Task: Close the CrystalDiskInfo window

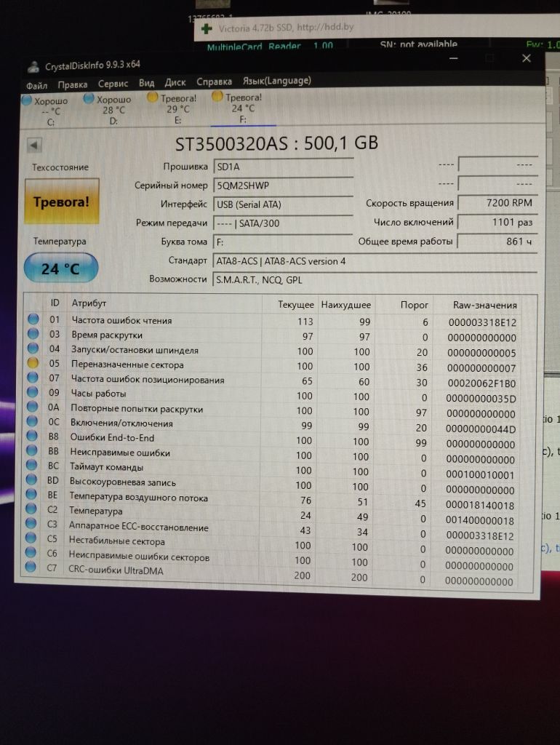Action: [x=527, y=58]
